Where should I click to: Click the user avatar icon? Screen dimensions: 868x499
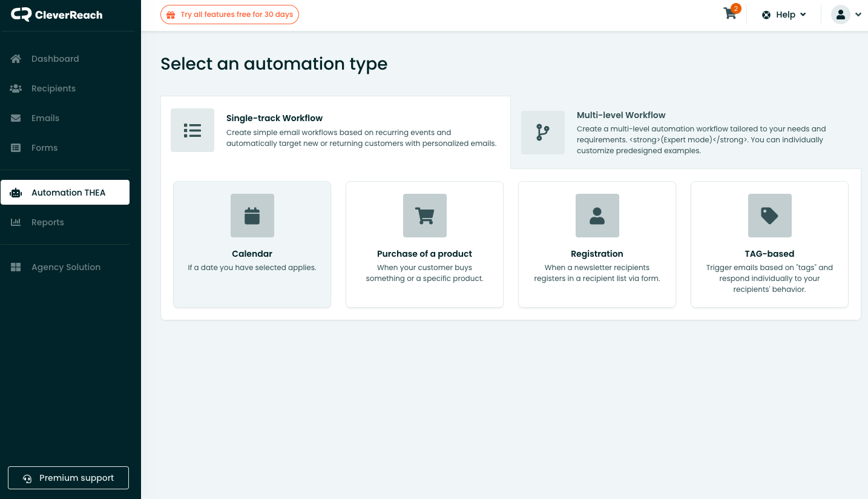(841, 15)
